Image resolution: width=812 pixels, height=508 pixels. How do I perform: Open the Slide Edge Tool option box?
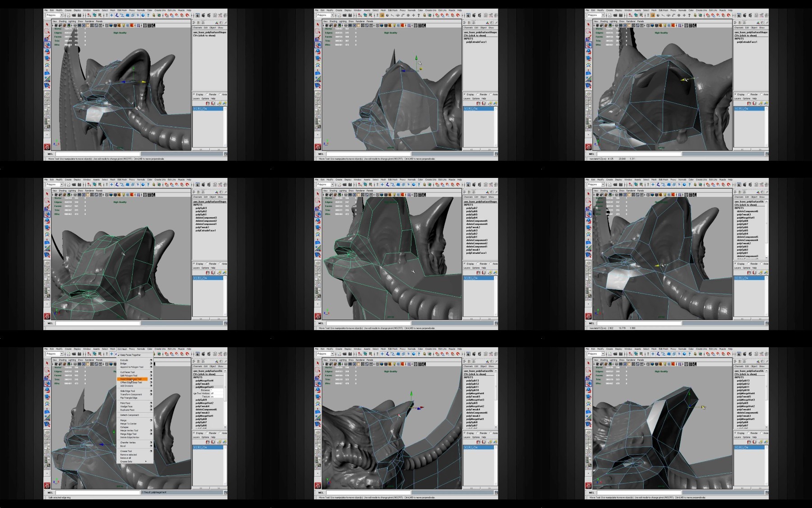click(151, 391)
